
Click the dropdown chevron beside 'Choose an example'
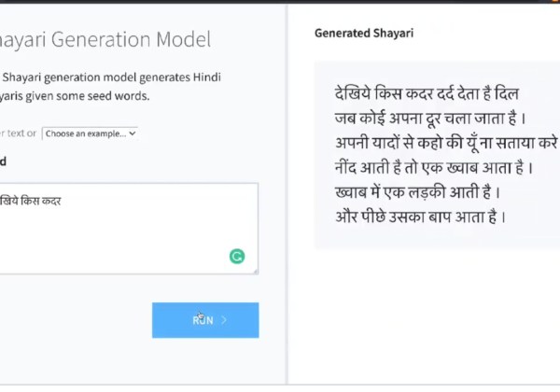133,133
